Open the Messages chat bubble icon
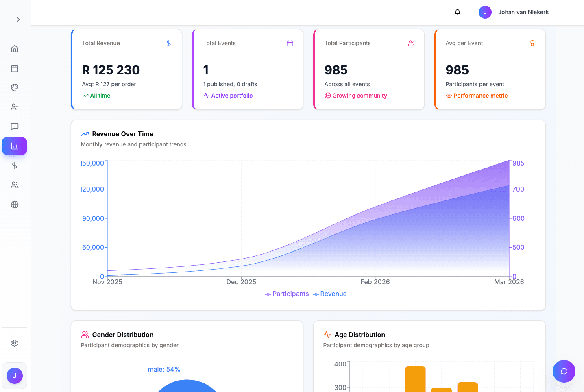The image size is (584, 392). point(15,126)
